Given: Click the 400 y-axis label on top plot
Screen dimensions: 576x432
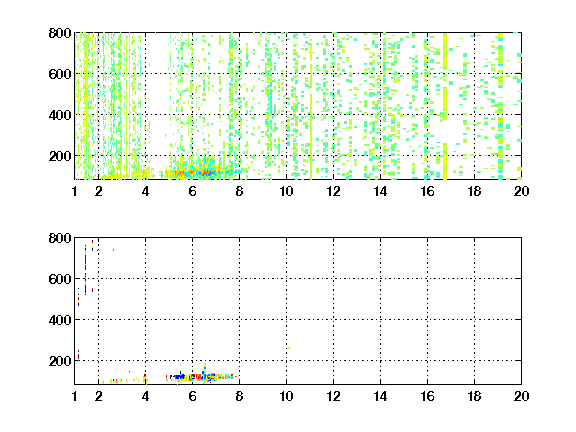Looking at the screenshot, I should pyautogui.click(x=60, y=115).
